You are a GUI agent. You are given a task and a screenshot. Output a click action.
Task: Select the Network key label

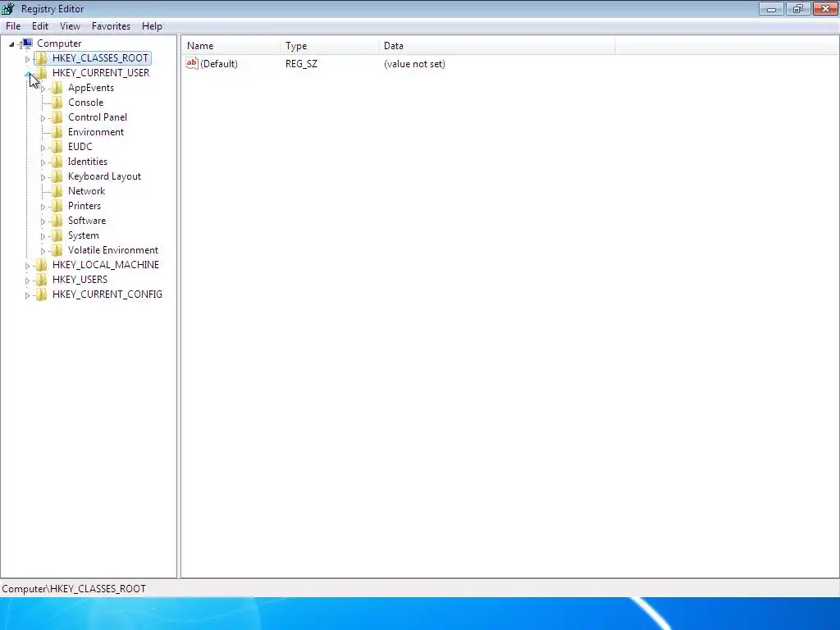86,190
